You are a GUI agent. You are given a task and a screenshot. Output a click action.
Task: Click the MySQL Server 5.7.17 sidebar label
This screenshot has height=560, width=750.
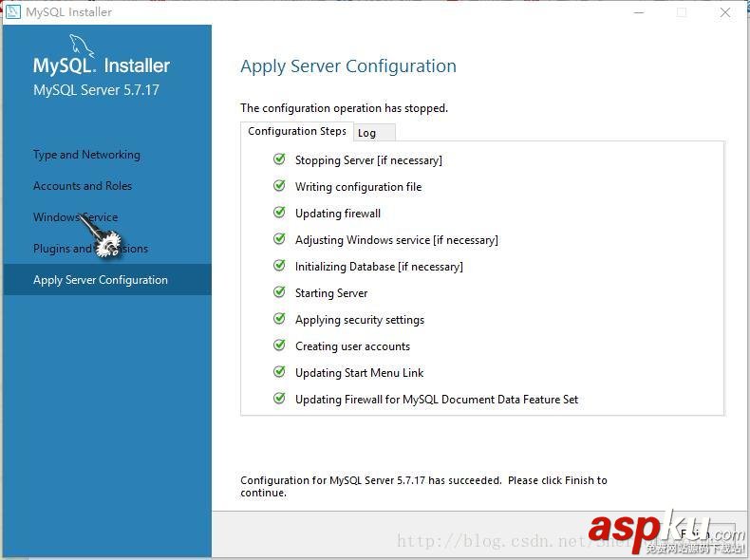pos(96,90)
